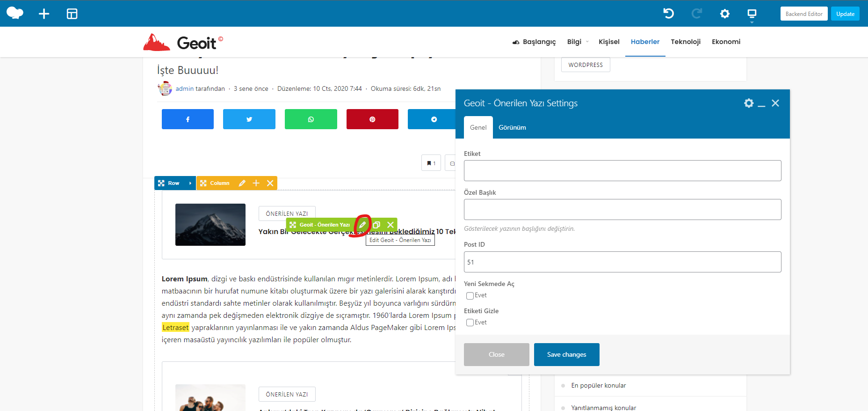Image resolution: width=868 pixels, height=411 pixels.
Task: Click the Facebook share button
Action: pyautogui.click(x=188, y=119)
